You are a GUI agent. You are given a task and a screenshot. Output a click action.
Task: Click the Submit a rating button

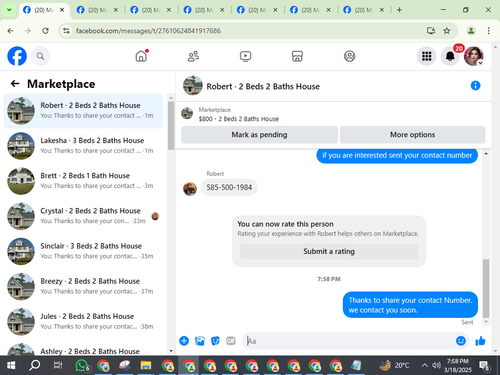point(329,251)
